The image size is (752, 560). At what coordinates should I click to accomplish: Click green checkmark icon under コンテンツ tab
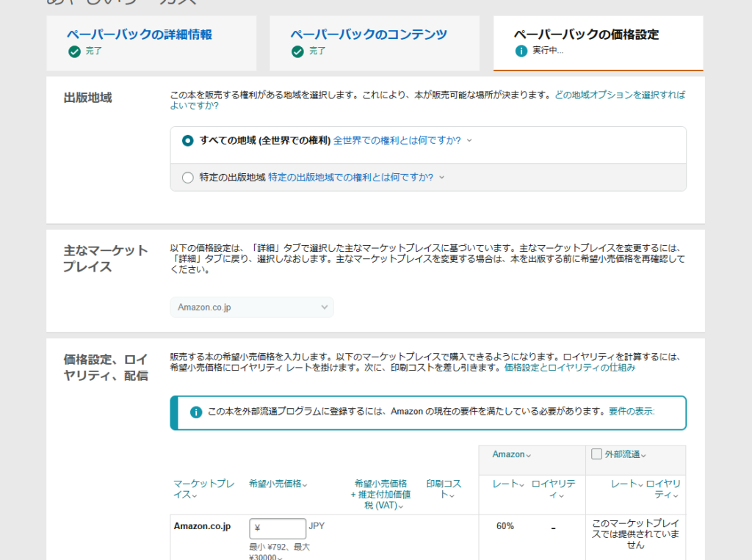point(298,51)
